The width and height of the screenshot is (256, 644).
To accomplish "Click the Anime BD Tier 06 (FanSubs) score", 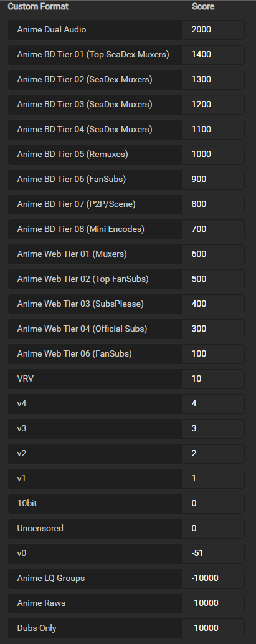I will pos(213,180).
